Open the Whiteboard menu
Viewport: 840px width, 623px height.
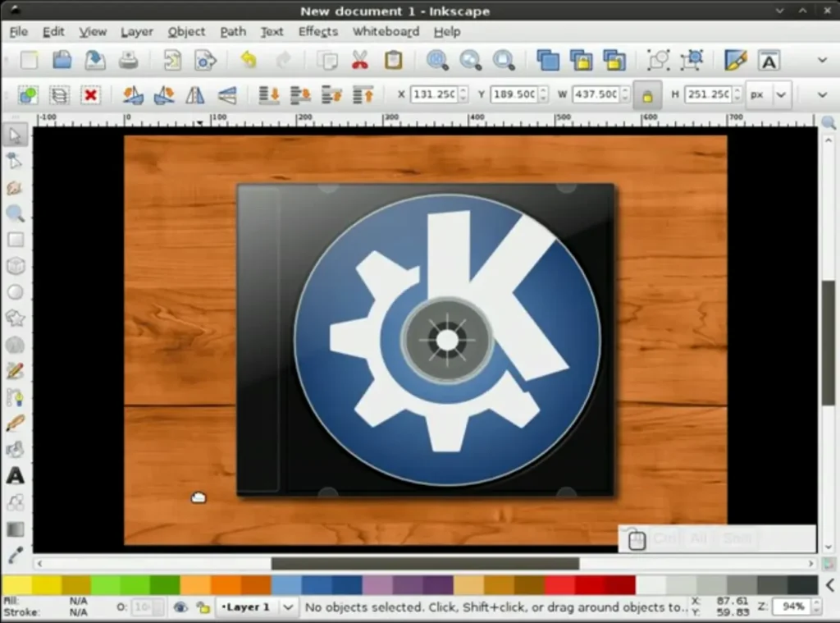(386, 32)
